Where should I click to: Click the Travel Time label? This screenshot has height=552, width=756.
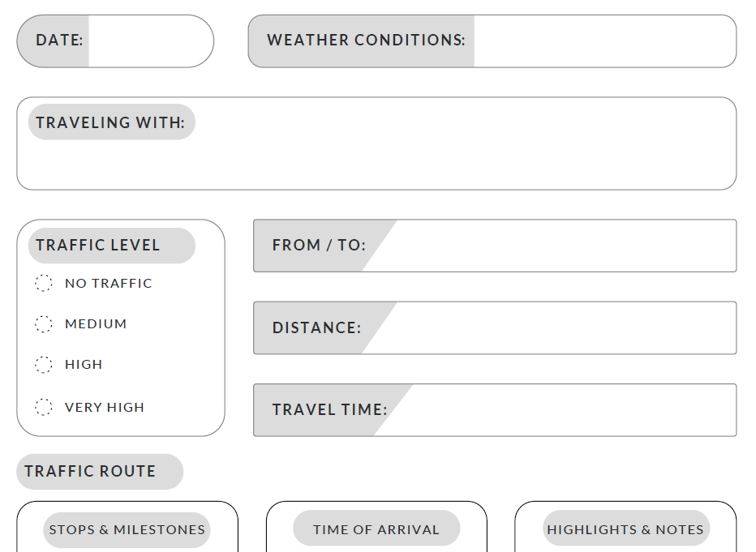click(x=329, y=410)
